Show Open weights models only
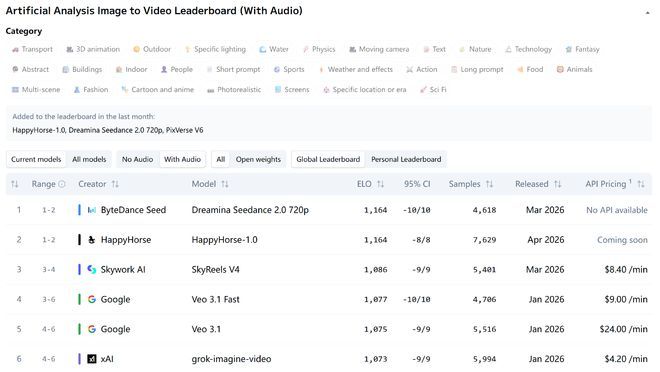 258,159
